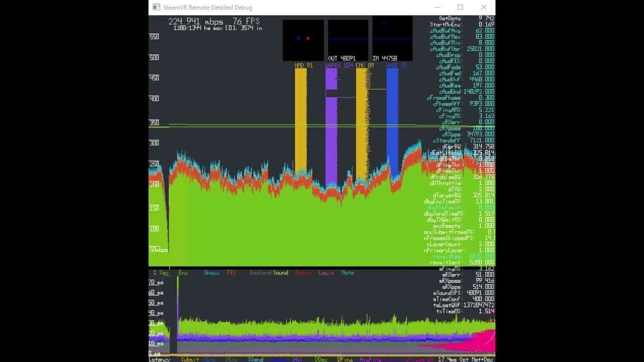This screenshot has height=362, width=644.
Task: Click the ENC 89 timing bar label
Action: click(365, 66)
